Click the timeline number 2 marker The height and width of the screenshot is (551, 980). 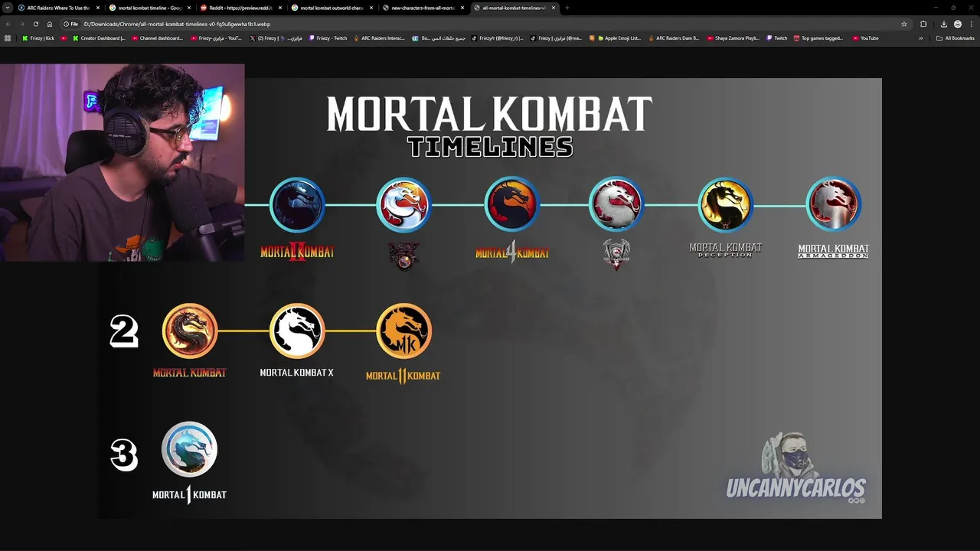point(124,332)
